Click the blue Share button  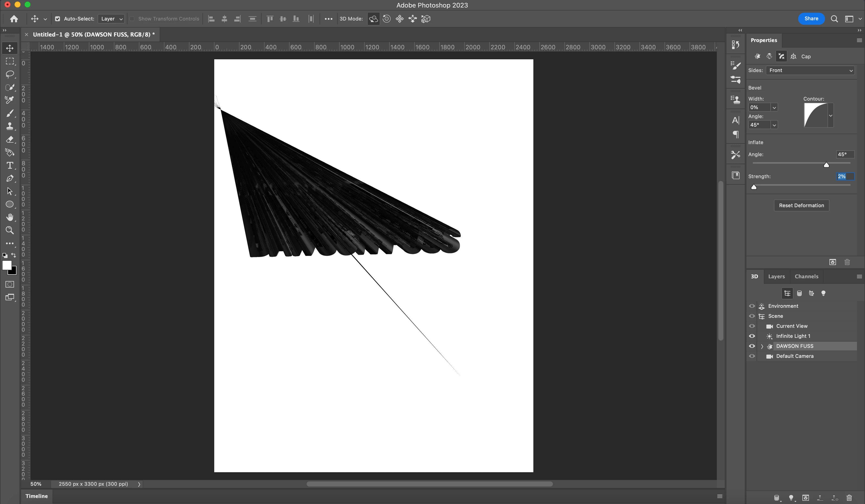(811, 19)
